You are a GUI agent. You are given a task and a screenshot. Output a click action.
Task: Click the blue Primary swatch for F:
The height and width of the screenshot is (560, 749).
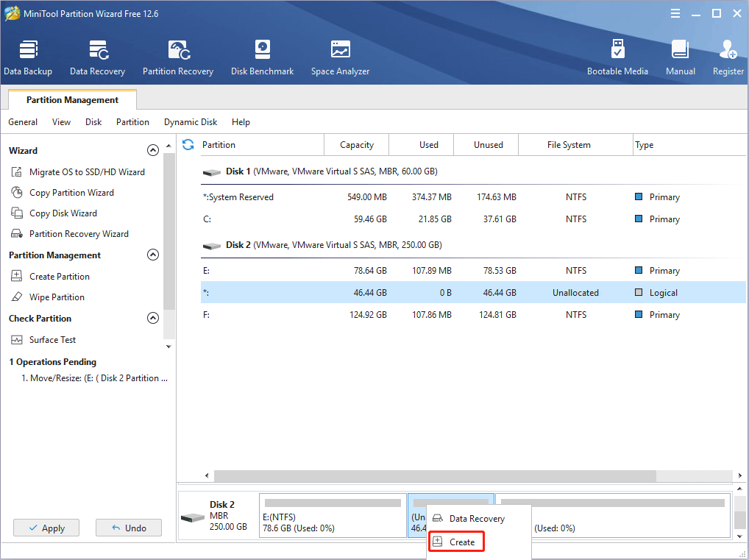pyautogui.click(x=638, y=314)
